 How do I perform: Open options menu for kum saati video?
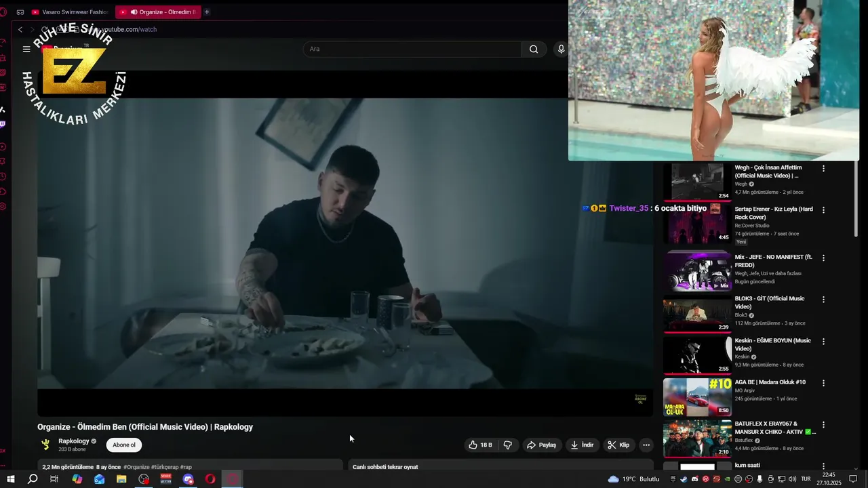824,466
